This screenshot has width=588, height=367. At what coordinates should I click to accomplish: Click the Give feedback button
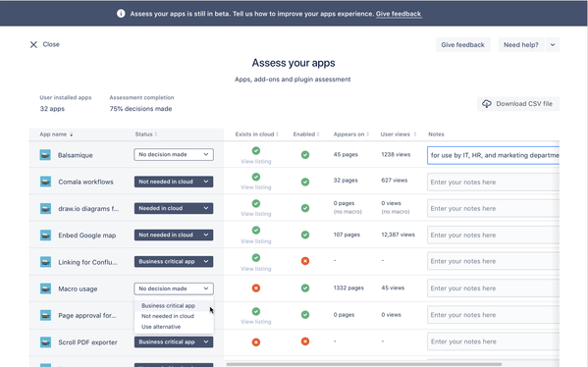[x=462, y=44]
